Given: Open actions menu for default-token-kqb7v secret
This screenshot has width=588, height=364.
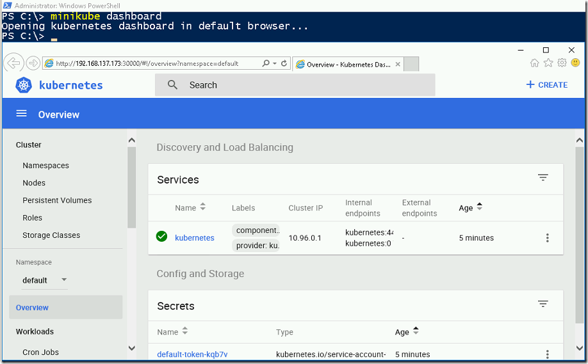Looking at the screenshot, I should pos(548,354).
